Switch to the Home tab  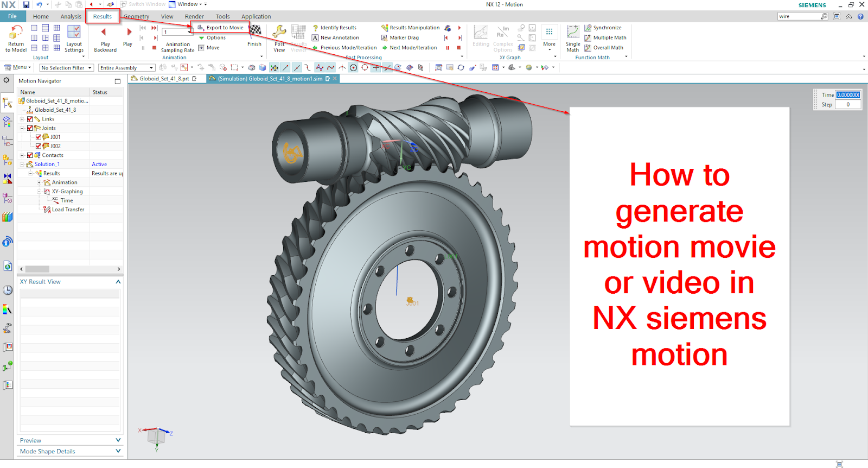pos(41,16)
